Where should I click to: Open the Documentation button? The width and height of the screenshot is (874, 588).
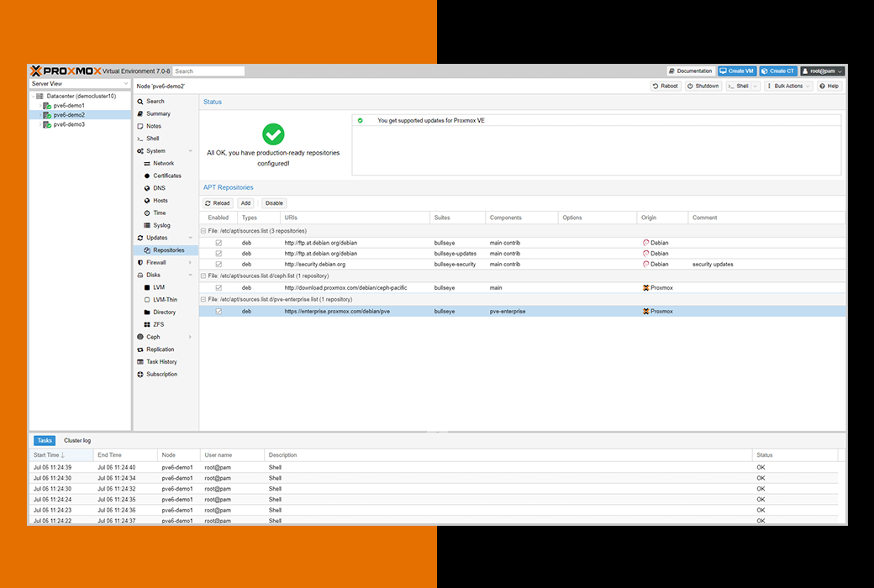691,71
